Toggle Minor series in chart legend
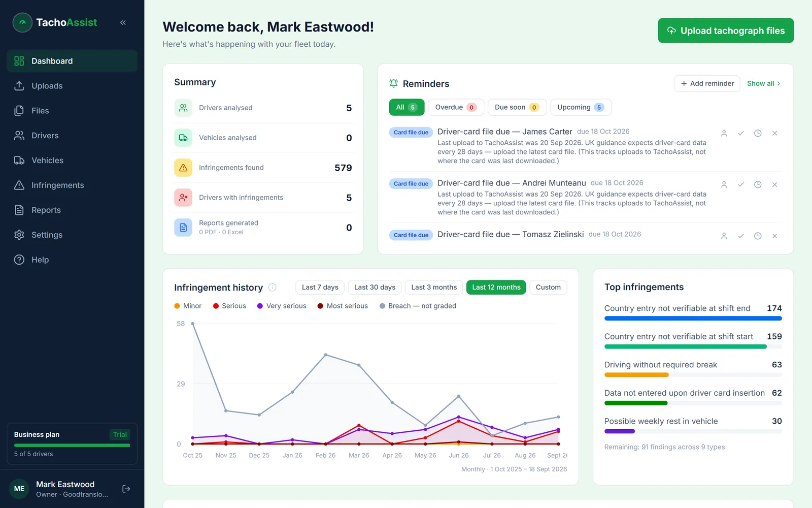The image size is (812, 508). (x=188, y=306)
